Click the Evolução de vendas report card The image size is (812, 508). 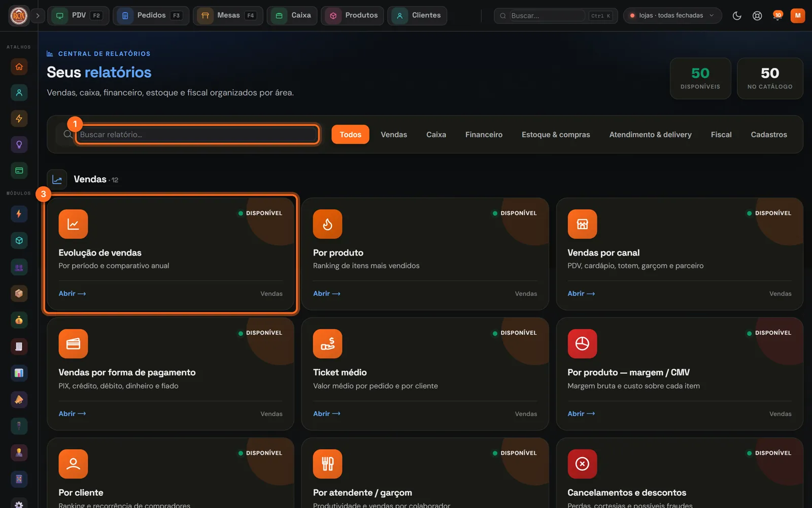pyautogui.click(x=171, y=253)
